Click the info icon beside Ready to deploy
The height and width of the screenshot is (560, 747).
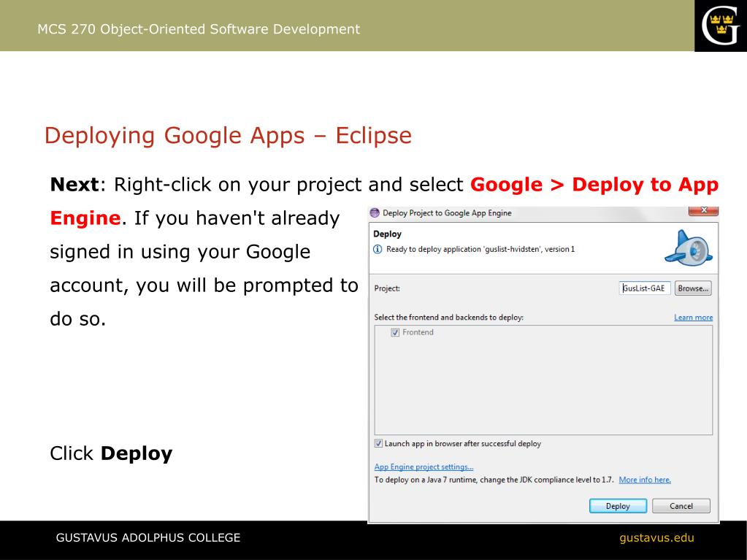[378, 249]
